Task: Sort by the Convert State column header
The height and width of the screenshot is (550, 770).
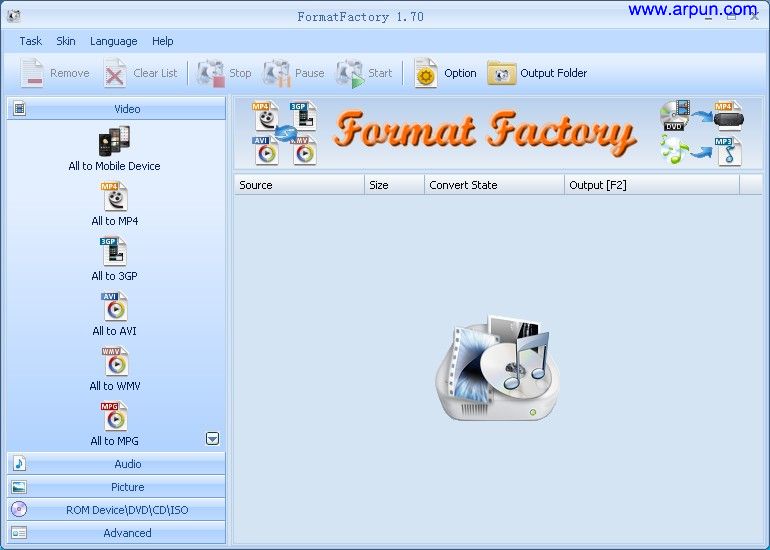Action: [495, 185]
